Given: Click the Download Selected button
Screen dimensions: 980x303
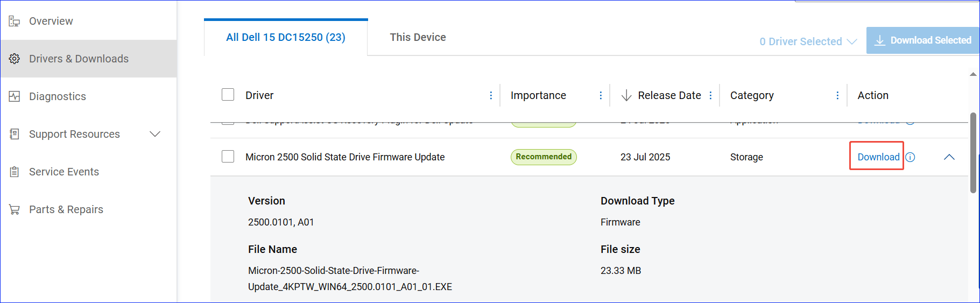Looking at the screenshot, I should pos(923,40).
